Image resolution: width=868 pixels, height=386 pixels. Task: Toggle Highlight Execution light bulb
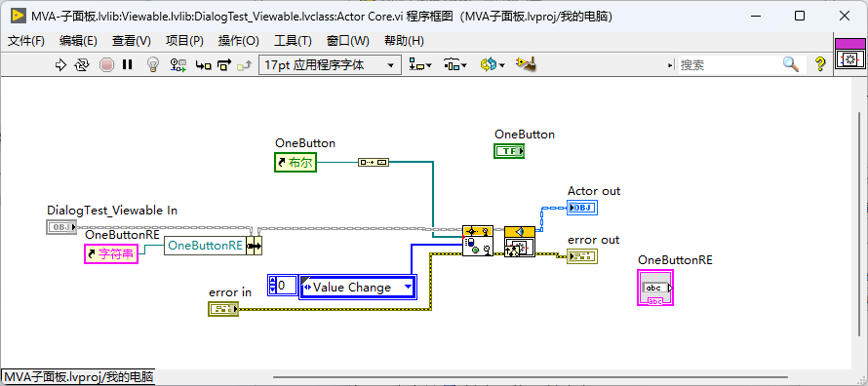[x=153, y=65]
